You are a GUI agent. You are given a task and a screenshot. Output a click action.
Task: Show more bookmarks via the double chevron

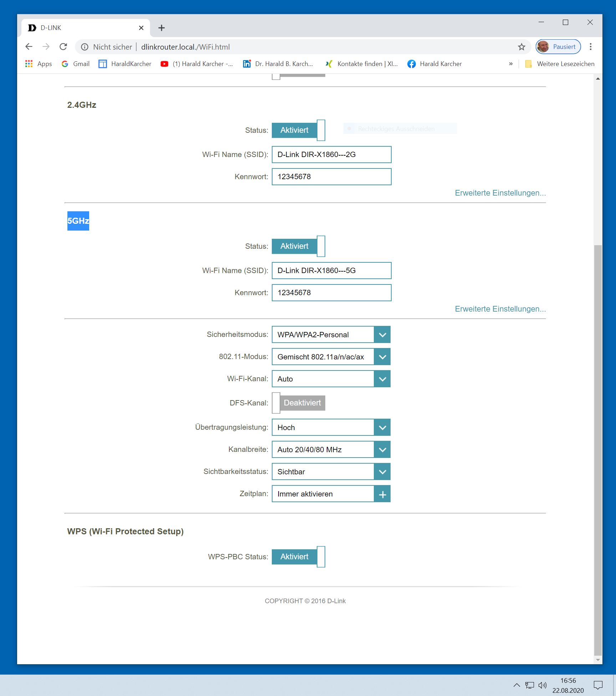click(511, 64)
